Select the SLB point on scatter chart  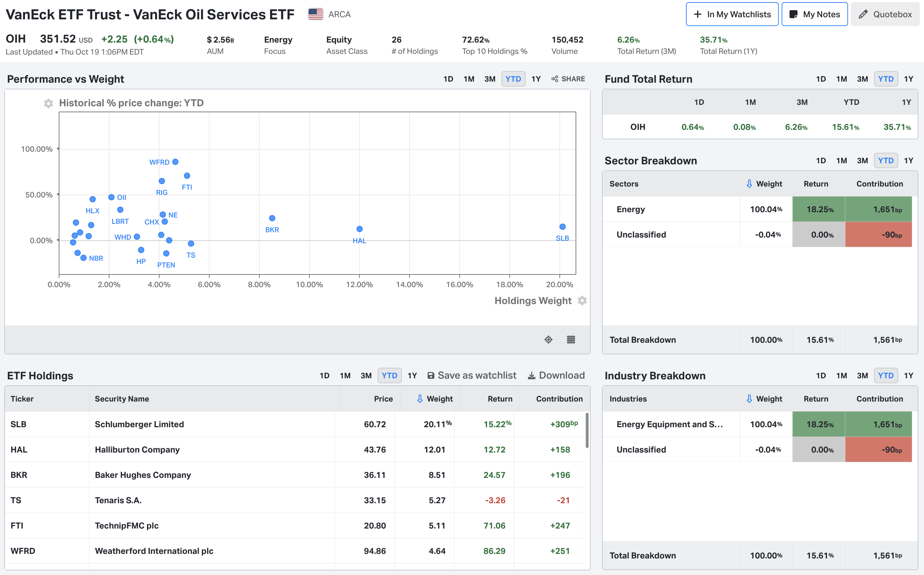click(x=562, y=227)
